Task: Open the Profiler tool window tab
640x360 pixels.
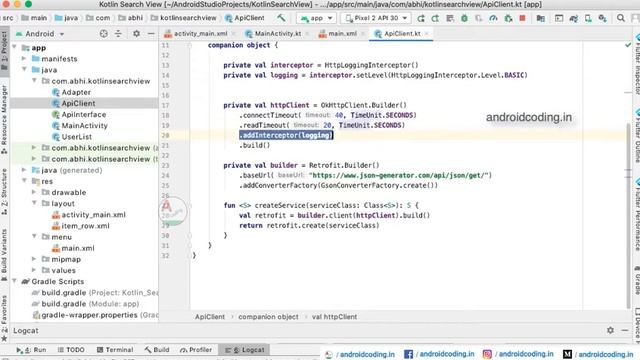Action: (196, 350)
